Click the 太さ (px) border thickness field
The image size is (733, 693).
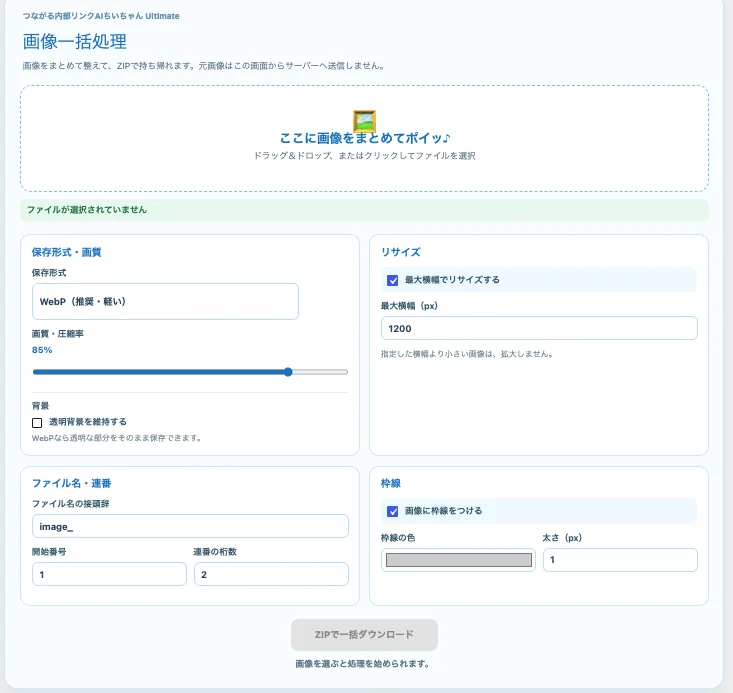(x=620, y=560)
